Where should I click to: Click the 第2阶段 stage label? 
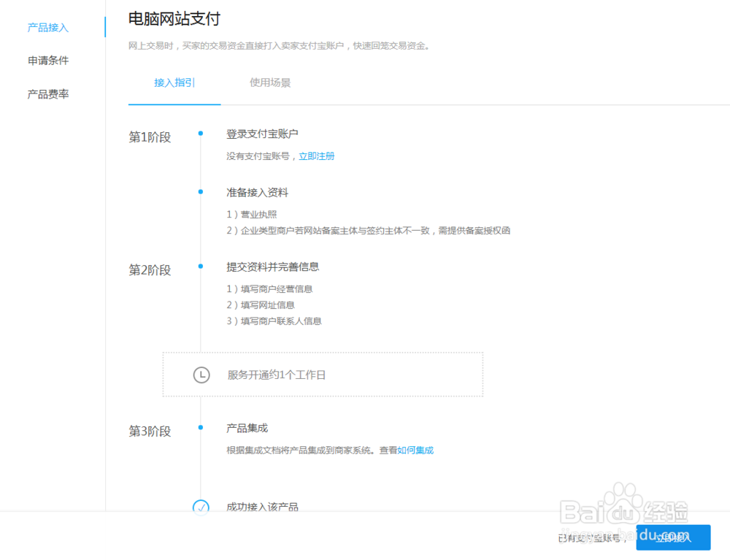(148, 269)
